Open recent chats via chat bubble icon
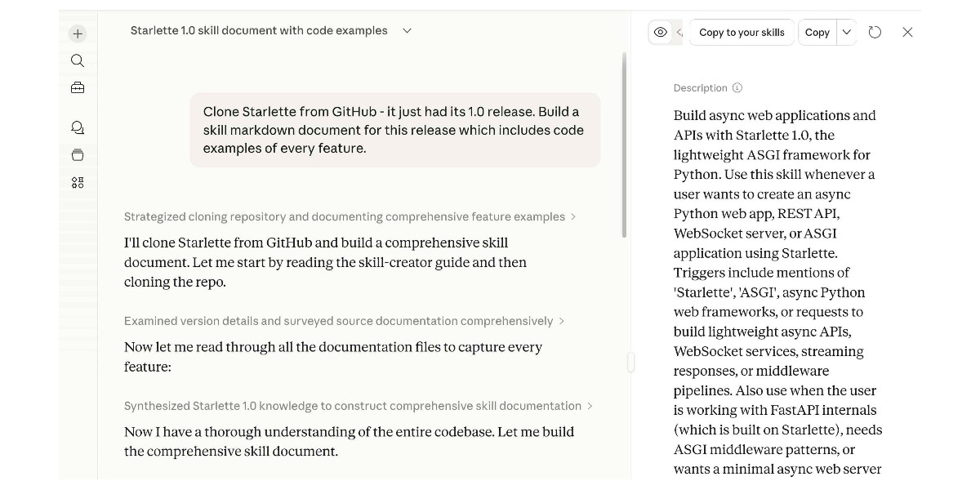The height and width of the screenshot is (490, 980). pyautogui.click(x=77, y=127)
